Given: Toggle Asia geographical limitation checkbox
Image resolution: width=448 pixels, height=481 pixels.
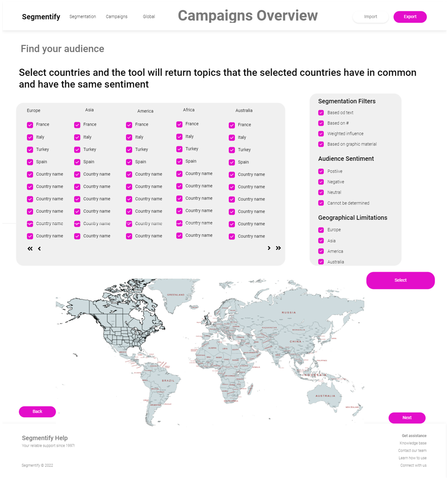Looking at the screenshot, I should point(321,240).
